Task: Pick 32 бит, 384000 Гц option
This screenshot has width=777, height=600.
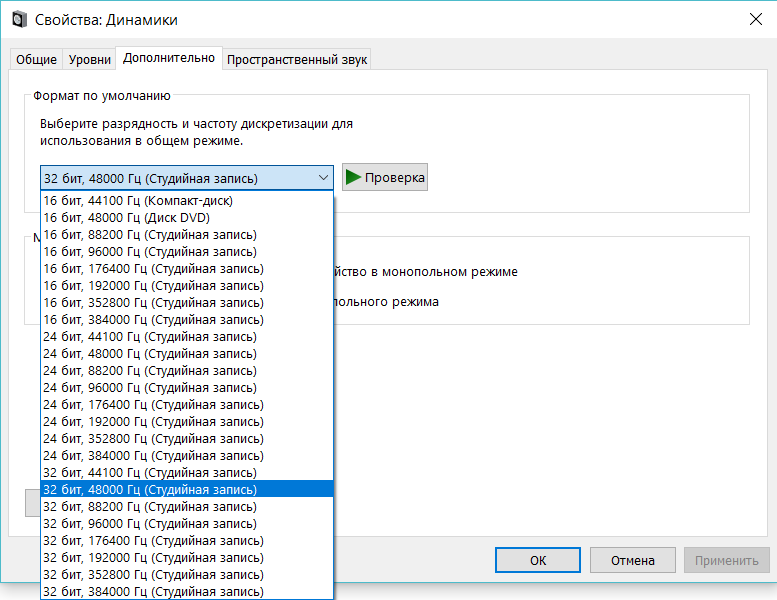Action: (187, 592)
